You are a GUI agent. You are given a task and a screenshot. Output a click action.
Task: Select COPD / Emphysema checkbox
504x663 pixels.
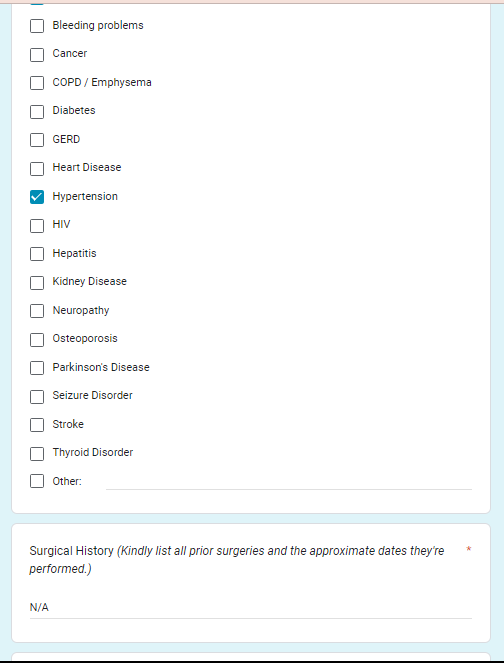(37, 83)
